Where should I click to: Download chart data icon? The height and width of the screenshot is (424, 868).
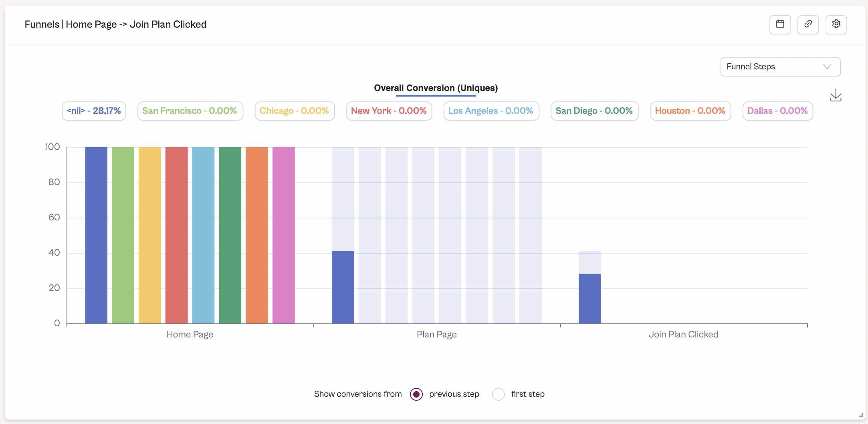[836, 95]
